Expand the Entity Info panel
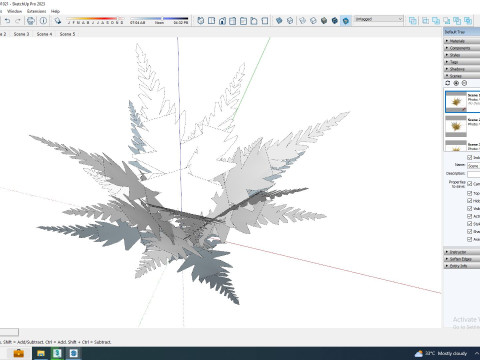This screenshot has width=480, height=360. tap(462, 266)
